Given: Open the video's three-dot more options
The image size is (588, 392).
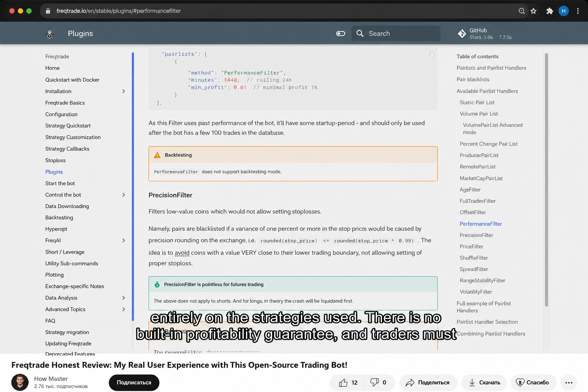Looking at the screenshot, I should [569, 382].
